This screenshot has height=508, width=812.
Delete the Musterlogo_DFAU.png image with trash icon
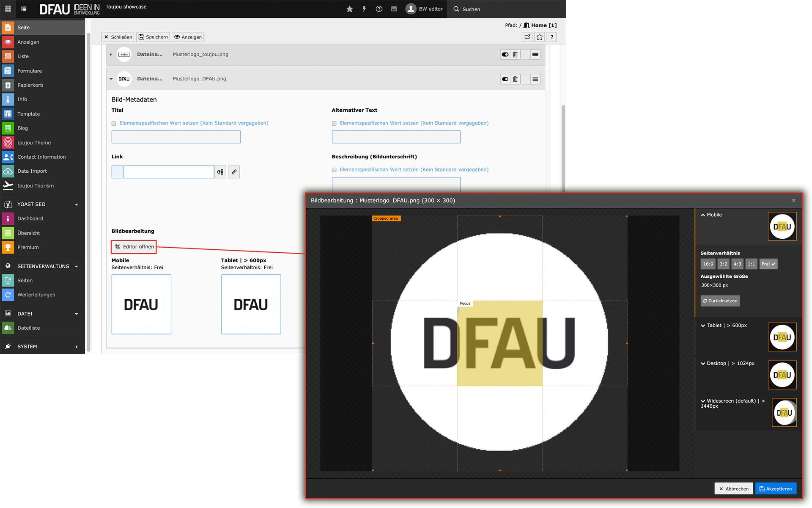(515, 79)
